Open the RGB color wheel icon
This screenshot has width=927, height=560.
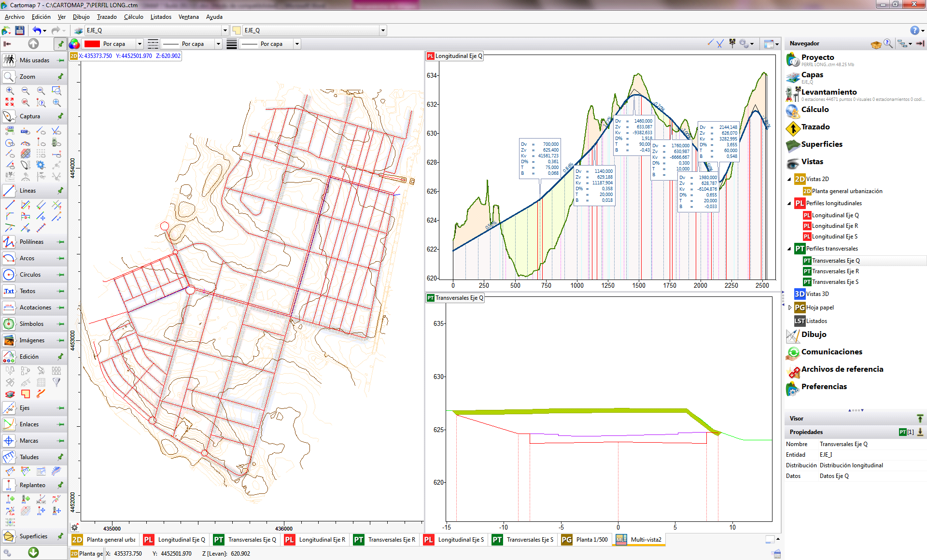click(74, 44)
